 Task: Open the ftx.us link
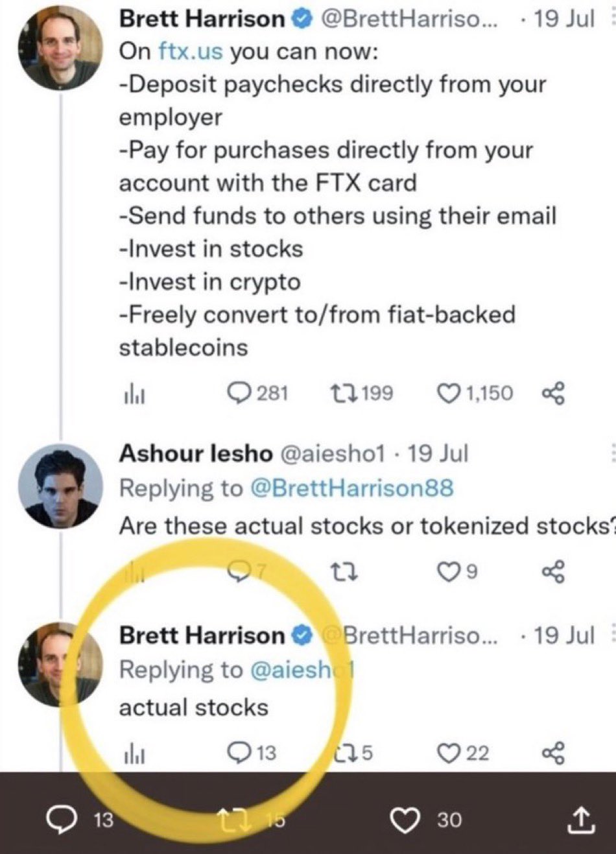pos(191,51)
